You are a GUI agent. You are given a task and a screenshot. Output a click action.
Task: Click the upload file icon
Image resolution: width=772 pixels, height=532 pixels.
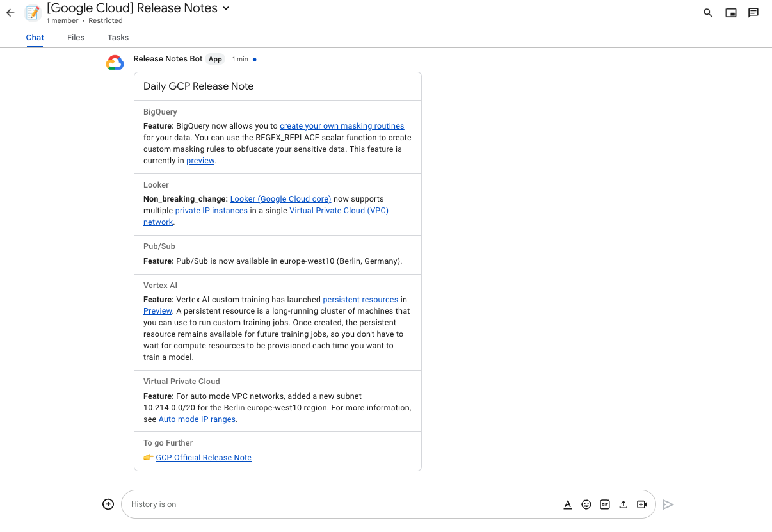point(623,504)
